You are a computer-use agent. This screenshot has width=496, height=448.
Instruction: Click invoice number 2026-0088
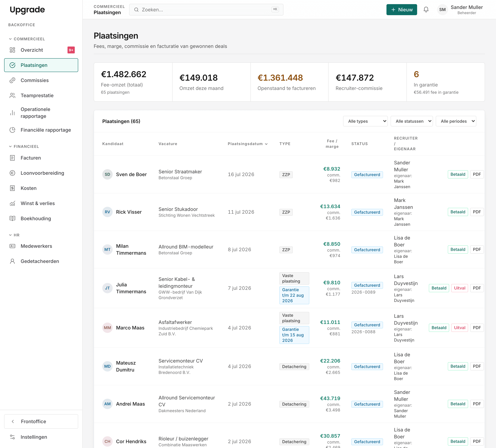pos(363,332)
